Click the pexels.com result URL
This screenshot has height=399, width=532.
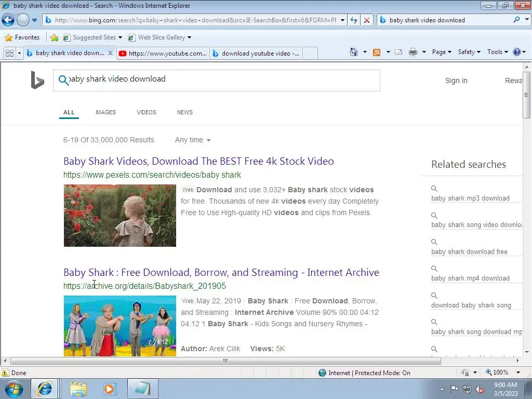pyautogui.click(x=152, y=175)
